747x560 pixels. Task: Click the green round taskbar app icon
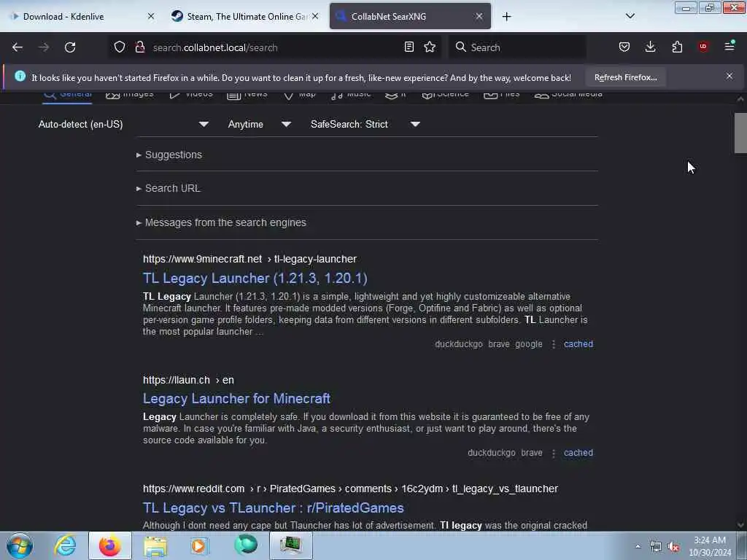(x=245, y=545)
